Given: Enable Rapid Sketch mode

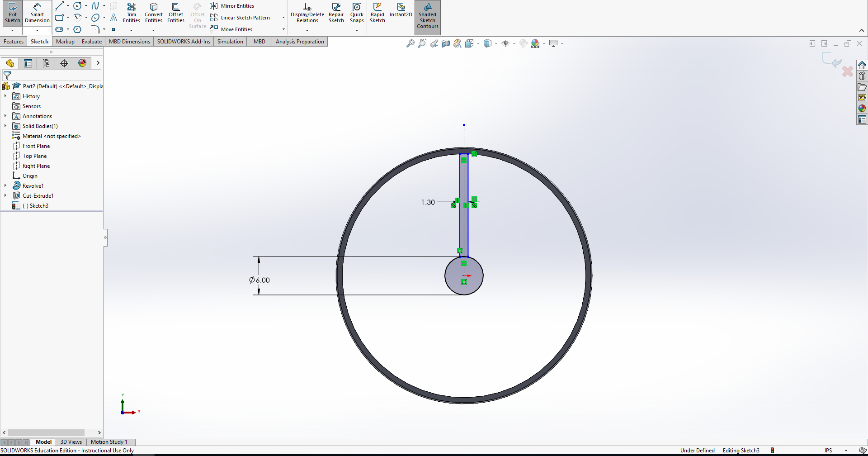Looking at the screenshot, I should click(377, 13).
